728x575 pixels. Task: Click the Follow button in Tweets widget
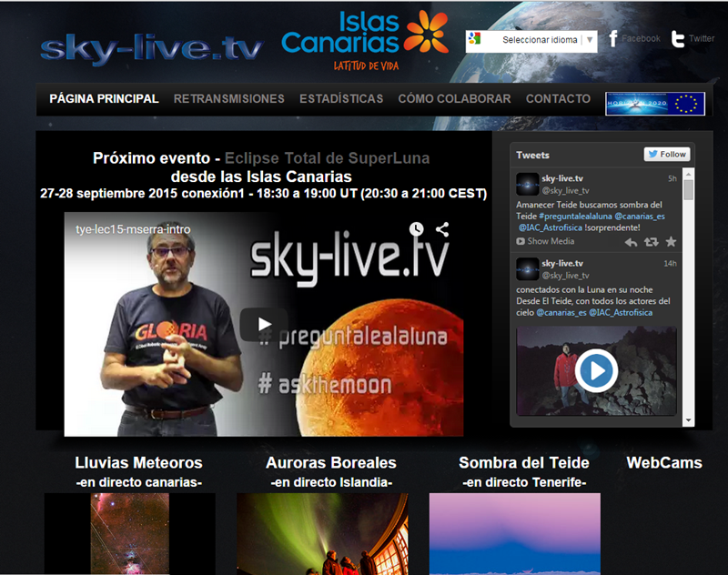(x=667, y=154)
